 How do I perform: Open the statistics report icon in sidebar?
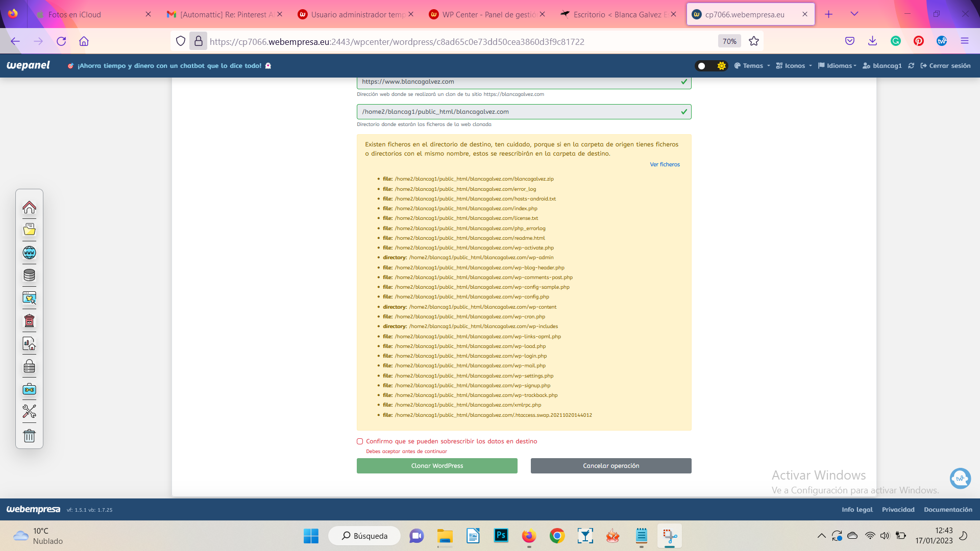[29, 344]
